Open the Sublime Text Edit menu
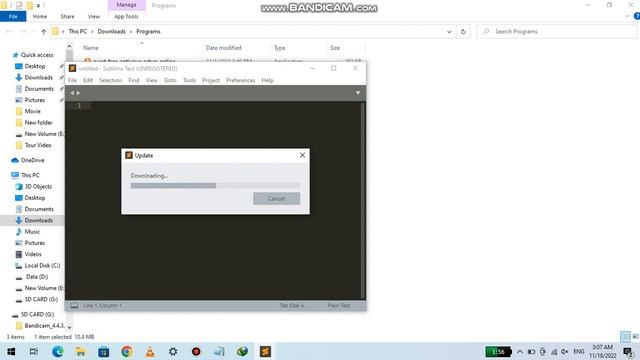 coord(88,80)
